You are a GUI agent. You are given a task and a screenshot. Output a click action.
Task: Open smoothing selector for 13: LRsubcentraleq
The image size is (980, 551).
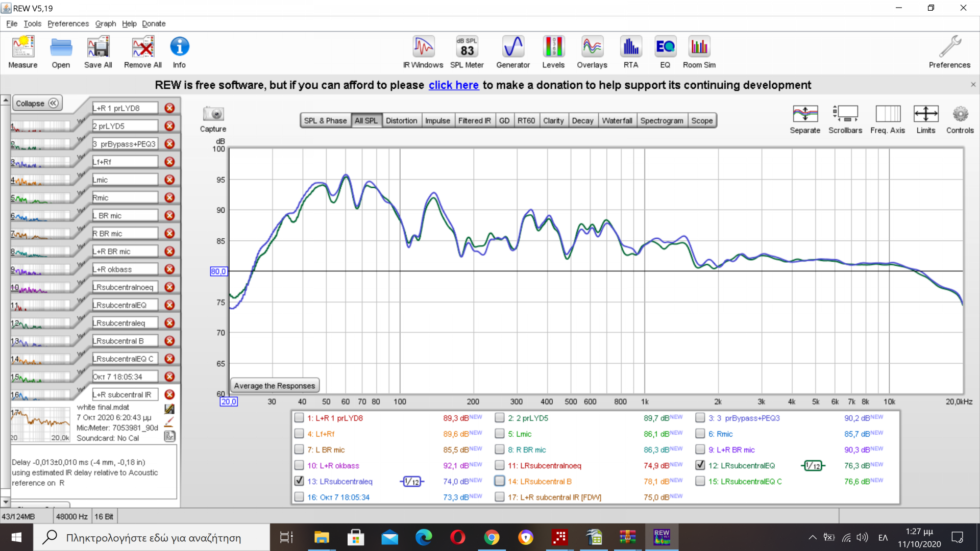[x=412, y=482]
